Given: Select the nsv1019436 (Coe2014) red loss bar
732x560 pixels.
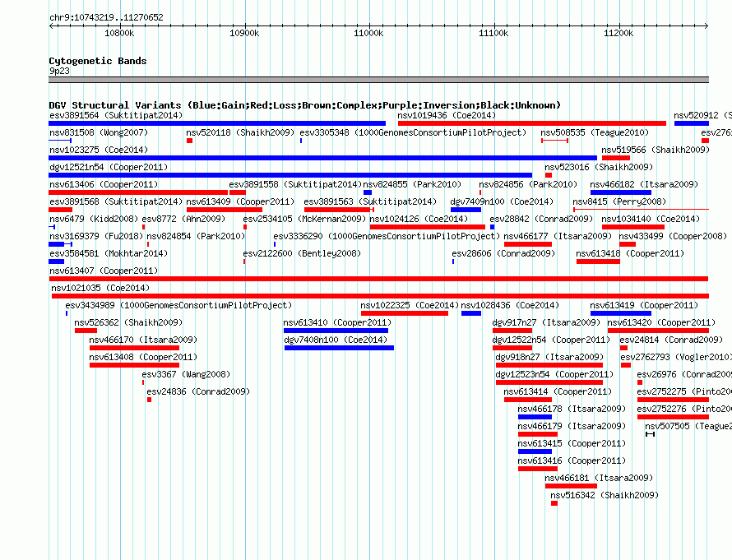Looking at the screenshot, I should 531,123.
